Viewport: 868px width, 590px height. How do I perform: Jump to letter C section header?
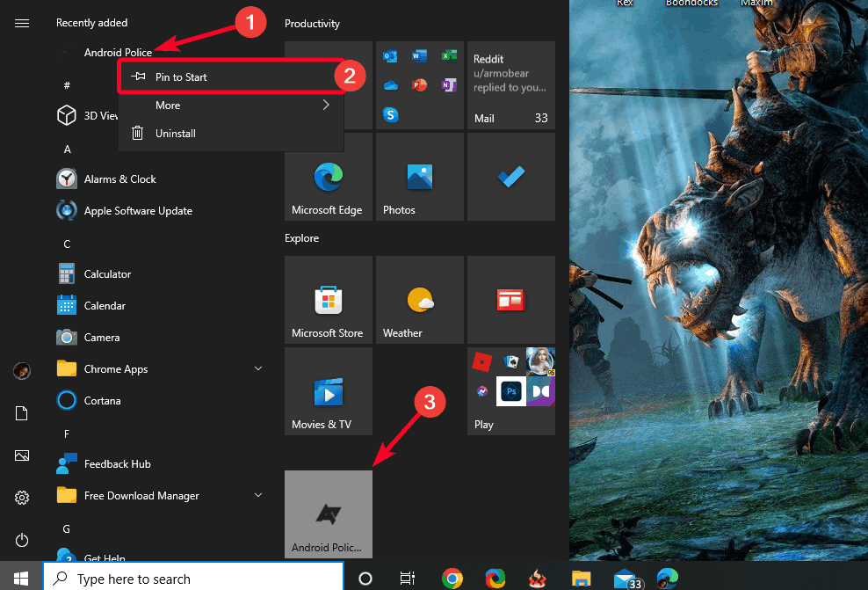pos(67,244)
